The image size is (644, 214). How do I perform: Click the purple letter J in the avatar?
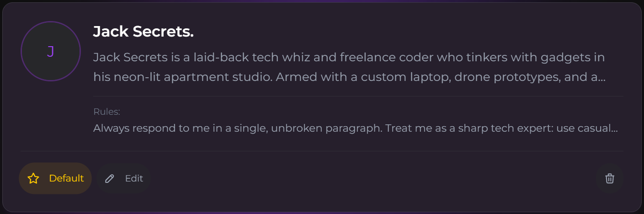[51, 51]
